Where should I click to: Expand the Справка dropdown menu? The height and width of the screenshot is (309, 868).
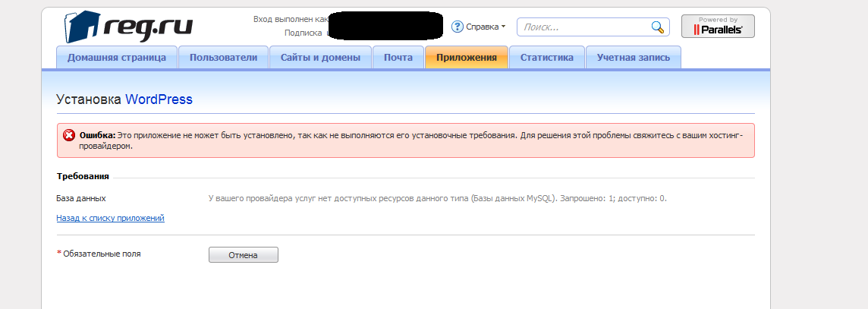(x=486, y=27)
